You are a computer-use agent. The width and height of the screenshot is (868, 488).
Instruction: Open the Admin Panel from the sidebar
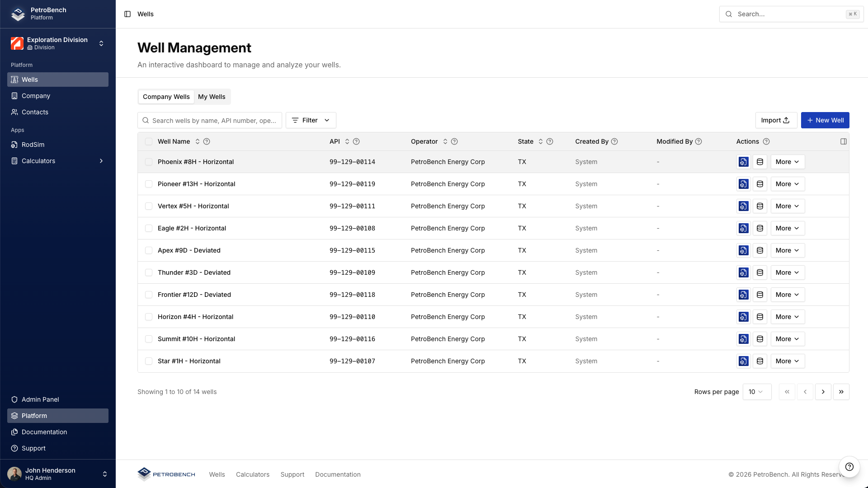pos(40,399)
